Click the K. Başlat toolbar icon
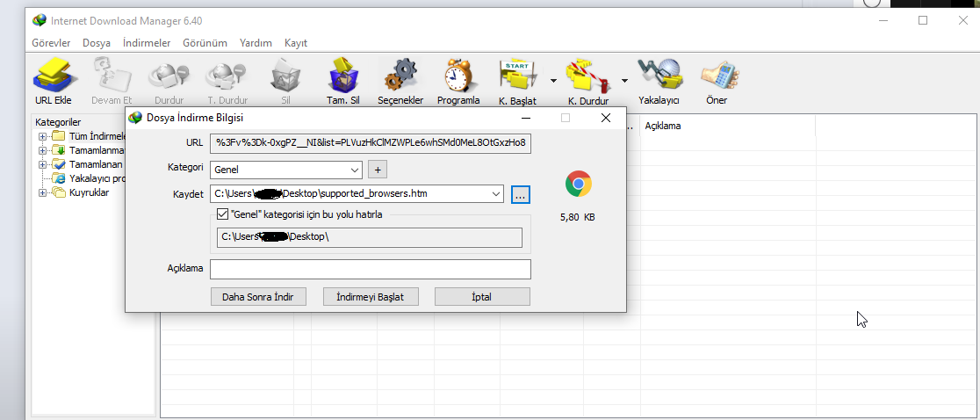 (517, 75)
